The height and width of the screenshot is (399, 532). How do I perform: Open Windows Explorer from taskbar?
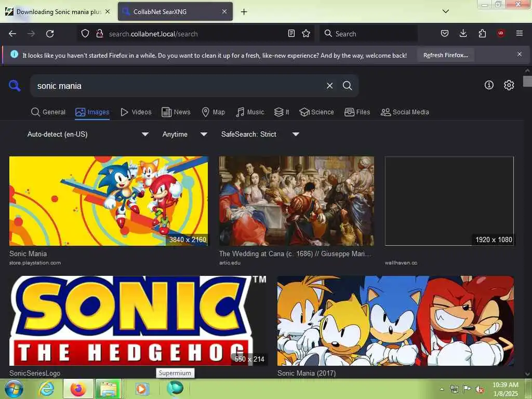pyautogui.click(x=109, y=389)
